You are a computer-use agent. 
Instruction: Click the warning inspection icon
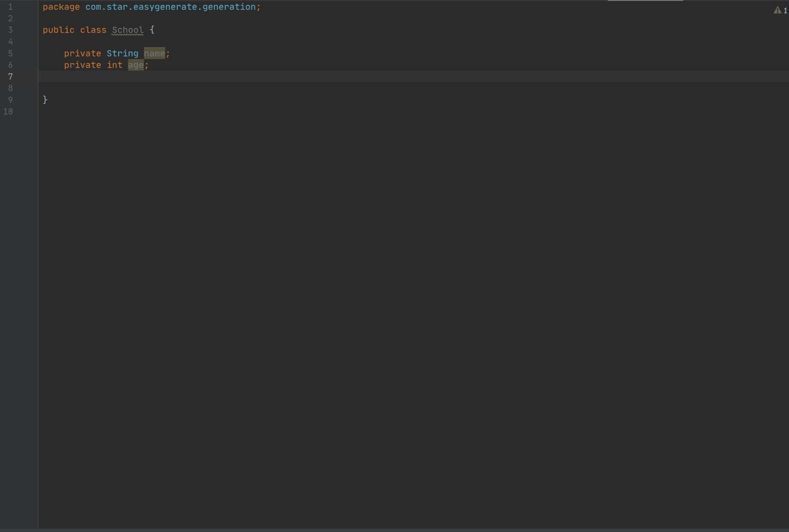pyautogui.click(x=777, y=10)
